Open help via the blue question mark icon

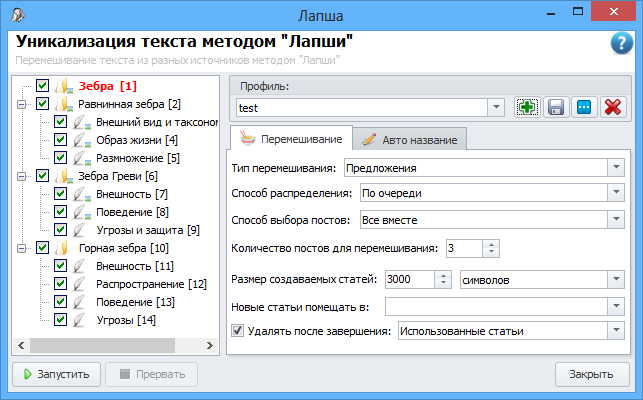click(620, 43)
